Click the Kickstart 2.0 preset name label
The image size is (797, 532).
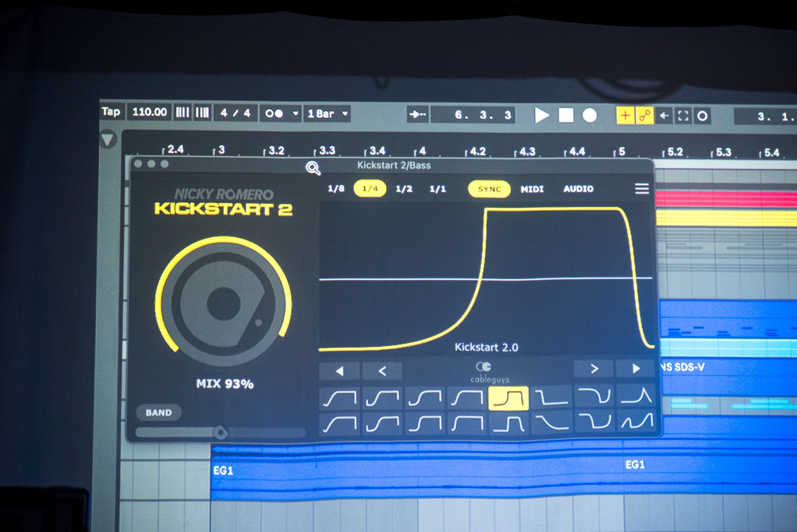(x=486, y=347)
